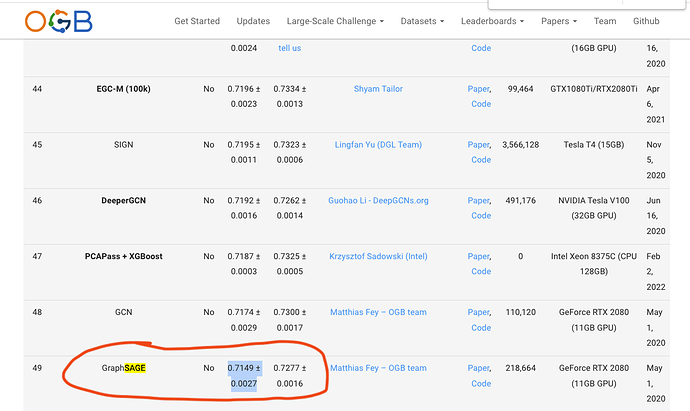Open Code link for SIGN row

[x=481, y=160]
